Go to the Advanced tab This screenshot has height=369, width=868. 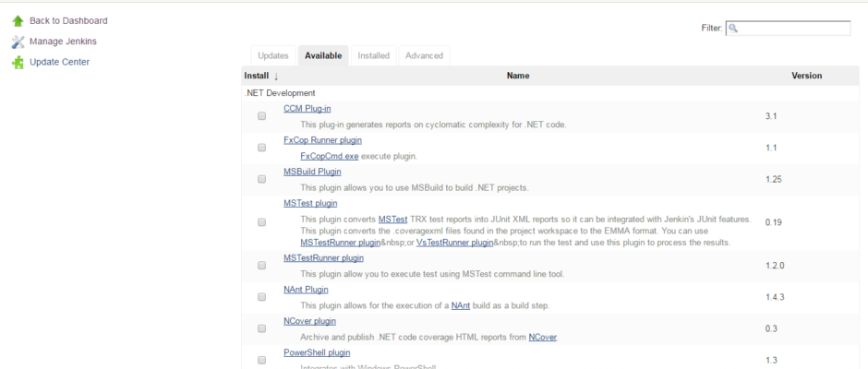point(424,55)
